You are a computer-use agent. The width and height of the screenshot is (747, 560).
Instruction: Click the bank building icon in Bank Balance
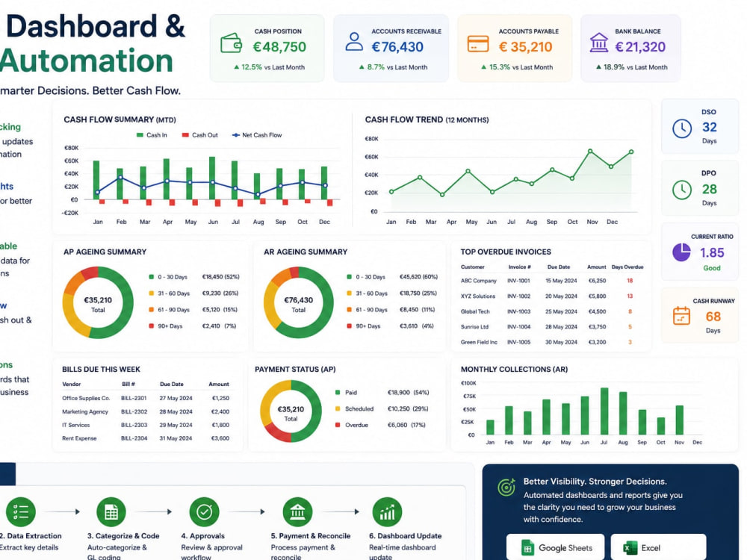[599, 43]
